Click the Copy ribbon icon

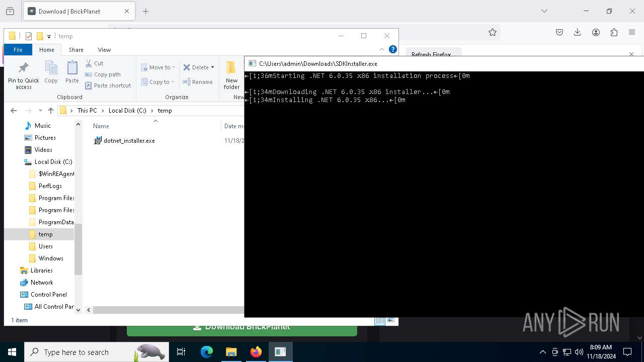click(51, 72)
